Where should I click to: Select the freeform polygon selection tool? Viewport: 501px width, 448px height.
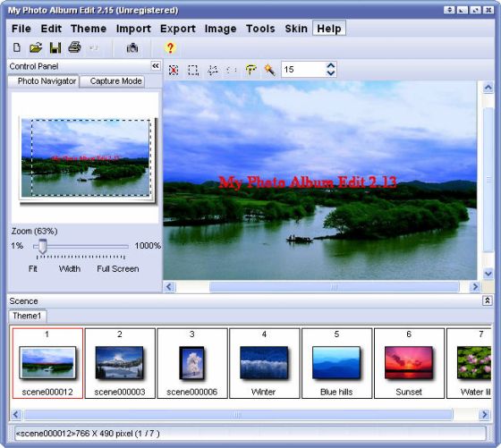213,70
